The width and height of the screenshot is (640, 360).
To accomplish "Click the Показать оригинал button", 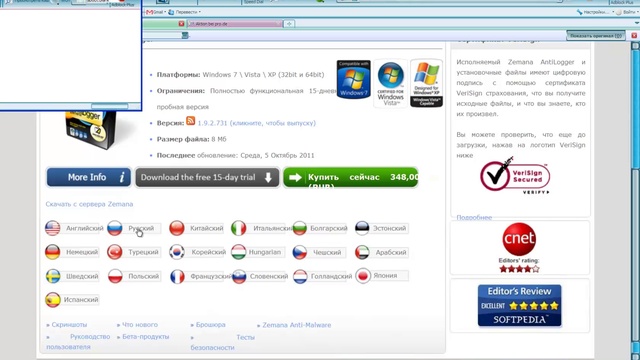I will point(596,36).
